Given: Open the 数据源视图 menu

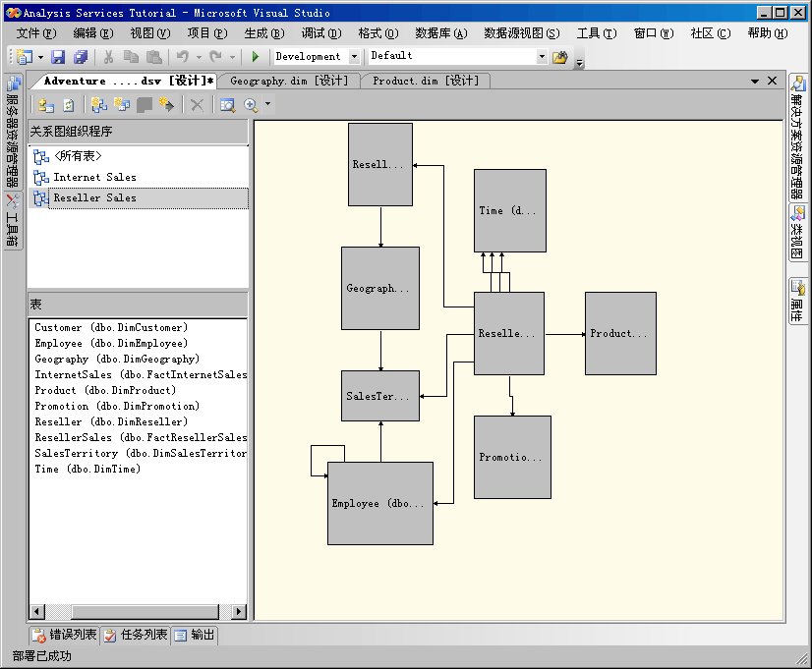Looking at the screenshot, I should [521, 33].
